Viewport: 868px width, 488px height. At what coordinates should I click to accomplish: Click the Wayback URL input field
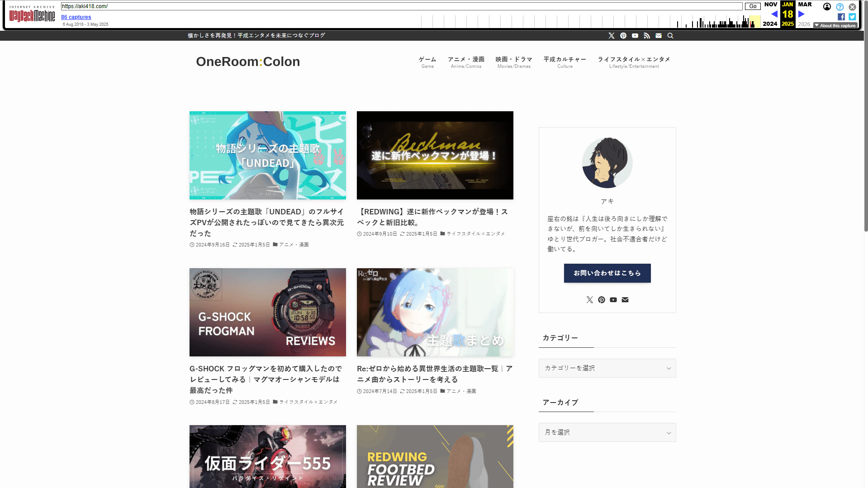(402, 6)
